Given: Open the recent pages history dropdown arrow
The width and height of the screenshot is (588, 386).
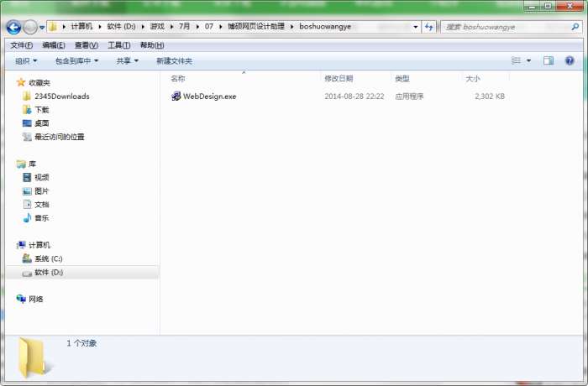Looking at the screenshot, I should 42,28.
